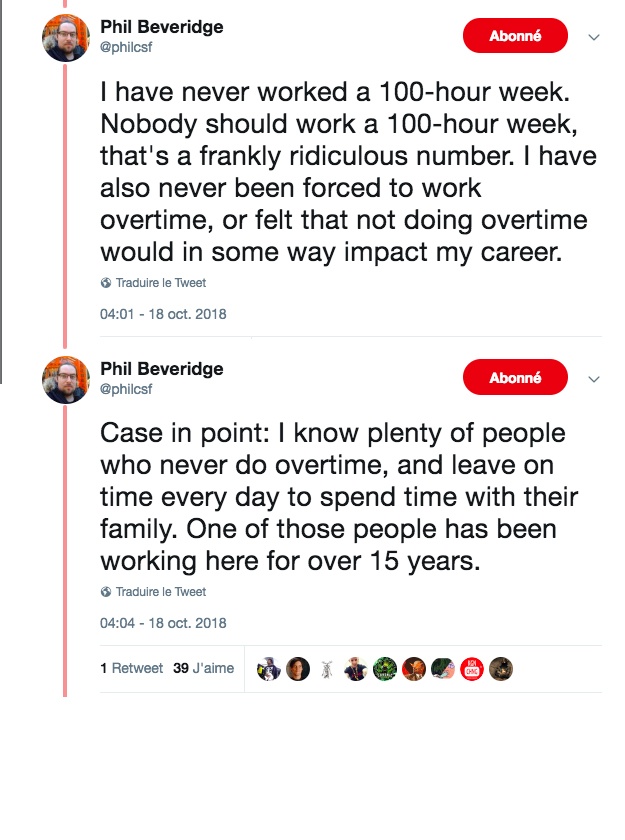
Task: Click the globe icon in the first tweet
Action: (x=106, y=283)
